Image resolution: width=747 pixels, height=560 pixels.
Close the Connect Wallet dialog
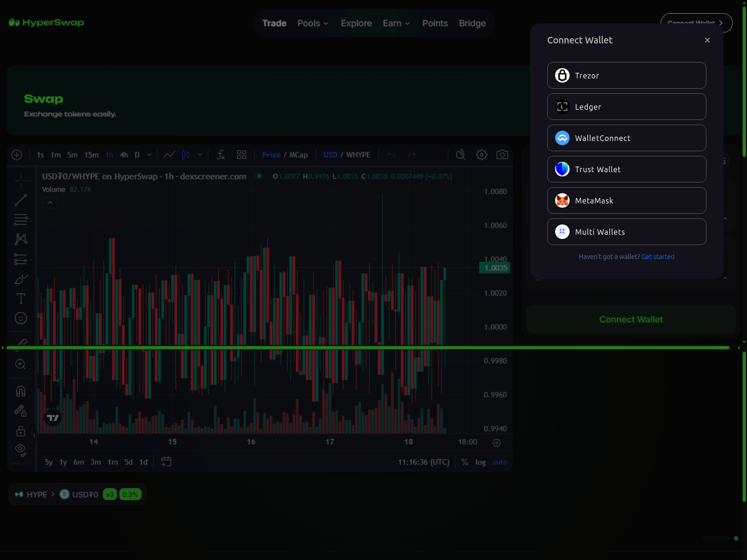(x=707, y=40)
